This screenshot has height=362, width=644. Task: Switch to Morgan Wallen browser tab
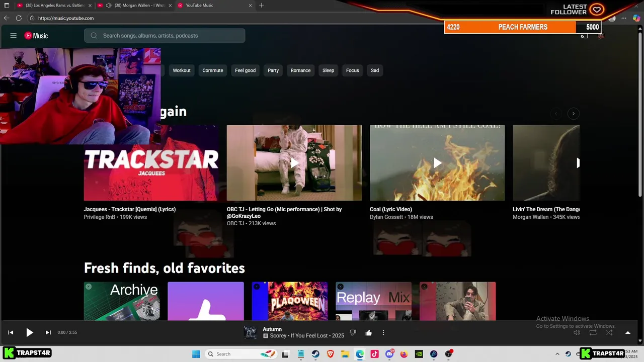coord(135,6)
